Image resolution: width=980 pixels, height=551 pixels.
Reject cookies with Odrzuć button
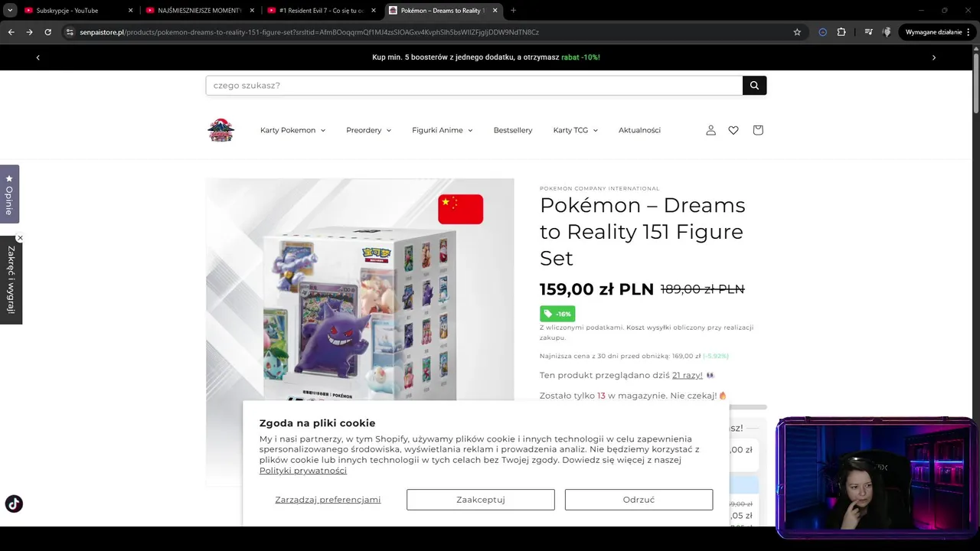pyautogui.click(x=639, y=500)
